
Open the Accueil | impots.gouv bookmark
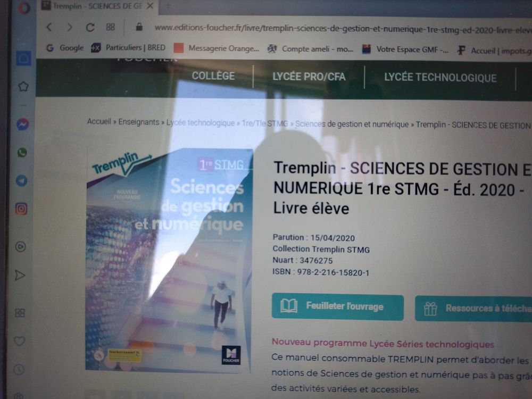coord(494,51)
